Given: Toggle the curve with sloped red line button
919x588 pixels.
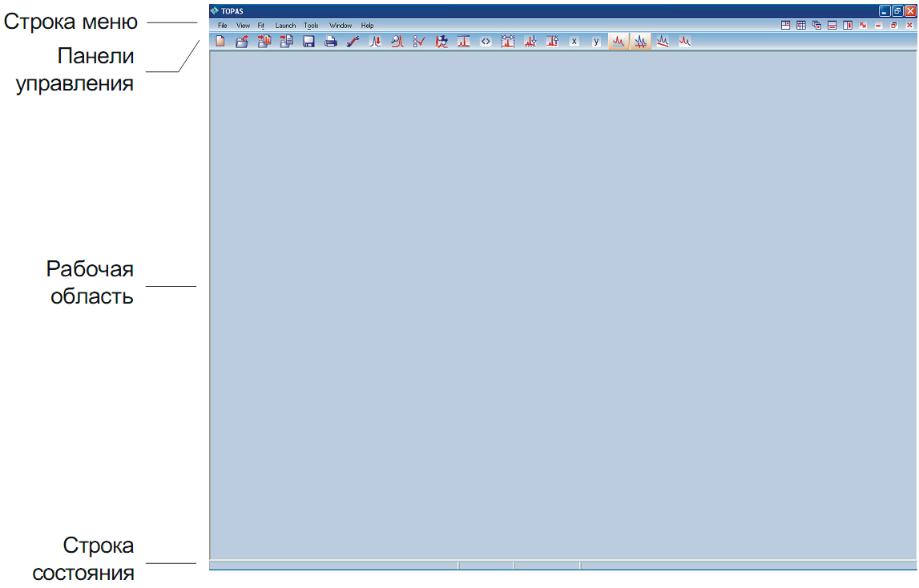Looking at the screenshot, I should coord(663,41).
